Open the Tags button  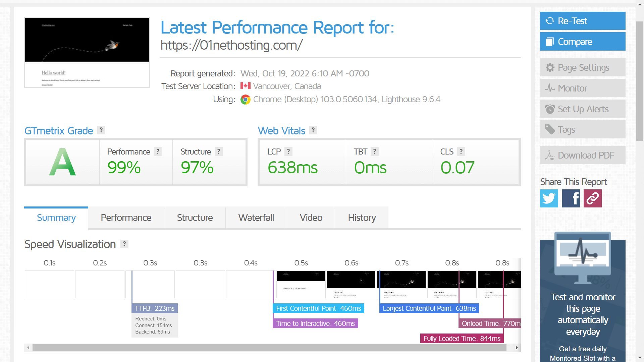click(583, 129)
